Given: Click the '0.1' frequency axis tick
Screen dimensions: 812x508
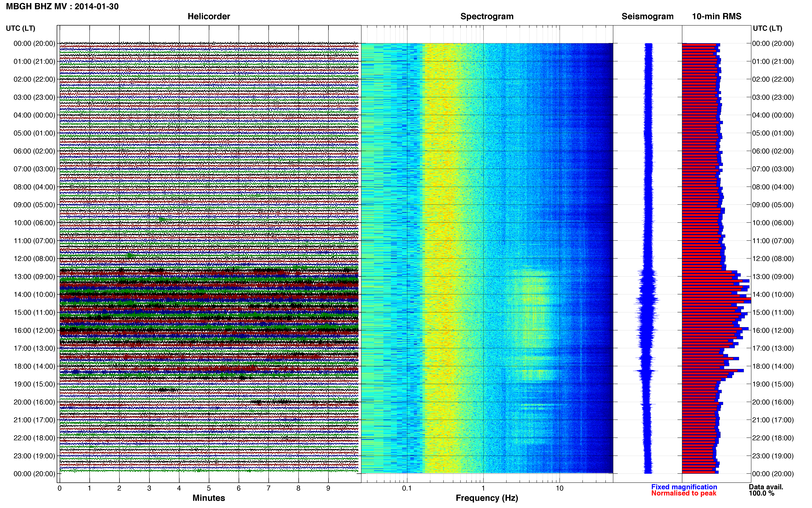Looking at the screenshot, I should (x=407, y=488).
